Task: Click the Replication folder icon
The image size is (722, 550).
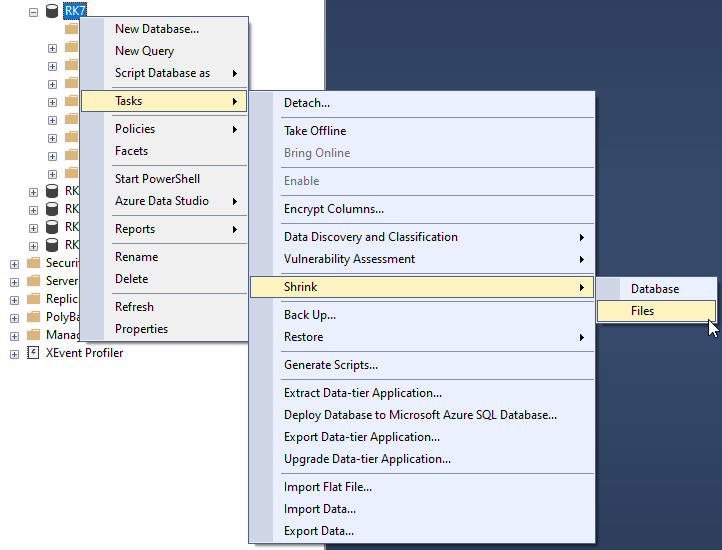Action: click(33, 299)
